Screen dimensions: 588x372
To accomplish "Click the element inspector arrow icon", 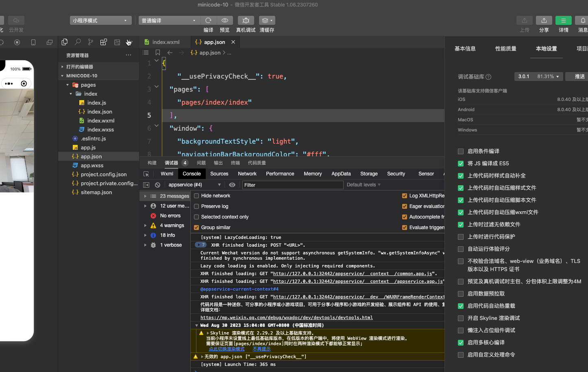I will pos(146,174).
